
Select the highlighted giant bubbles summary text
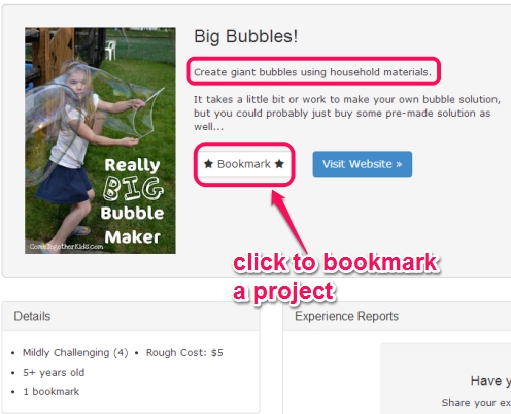[313, 72]
